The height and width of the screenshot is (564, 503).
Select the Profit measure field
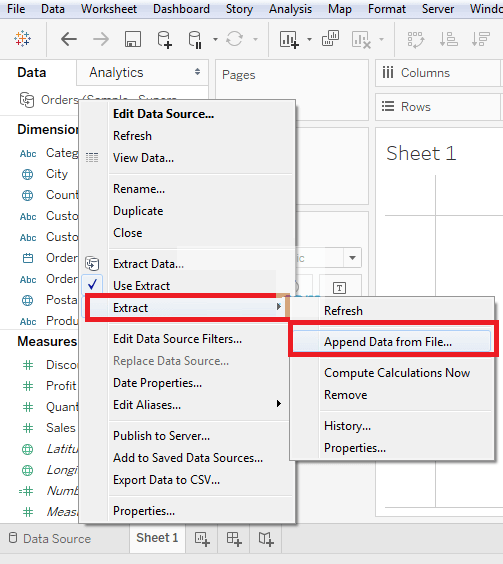(x=61, y=386)
